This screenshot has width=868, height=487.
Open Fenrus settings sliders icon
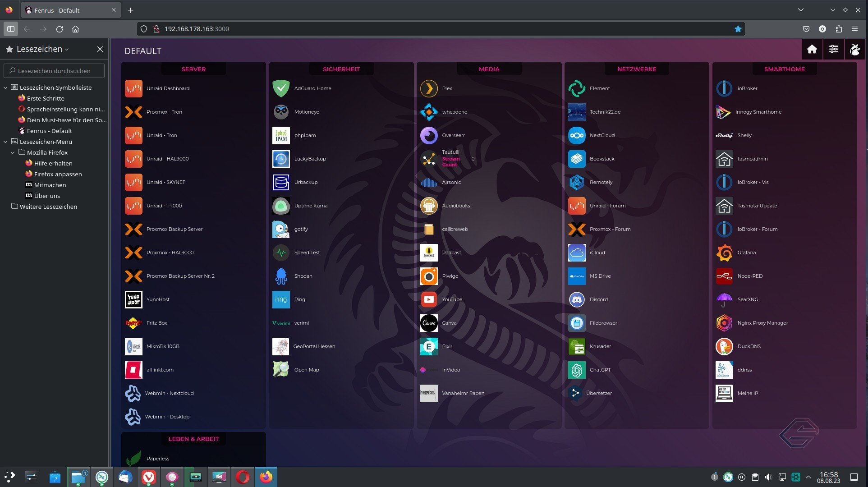click(833, 49)
